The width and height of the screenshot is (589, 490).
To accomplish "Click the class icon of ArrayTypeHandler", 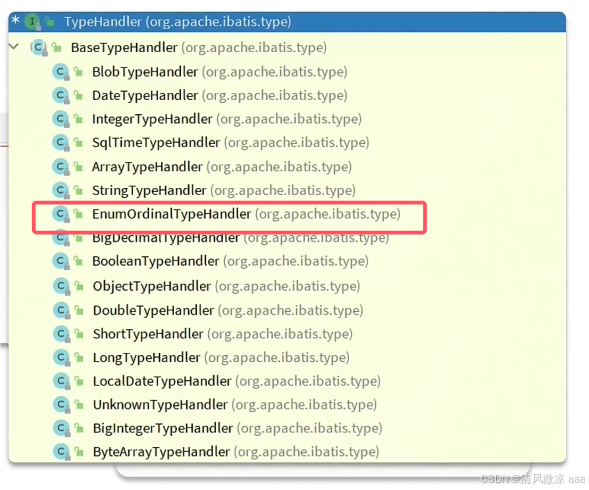I will 60,166.
